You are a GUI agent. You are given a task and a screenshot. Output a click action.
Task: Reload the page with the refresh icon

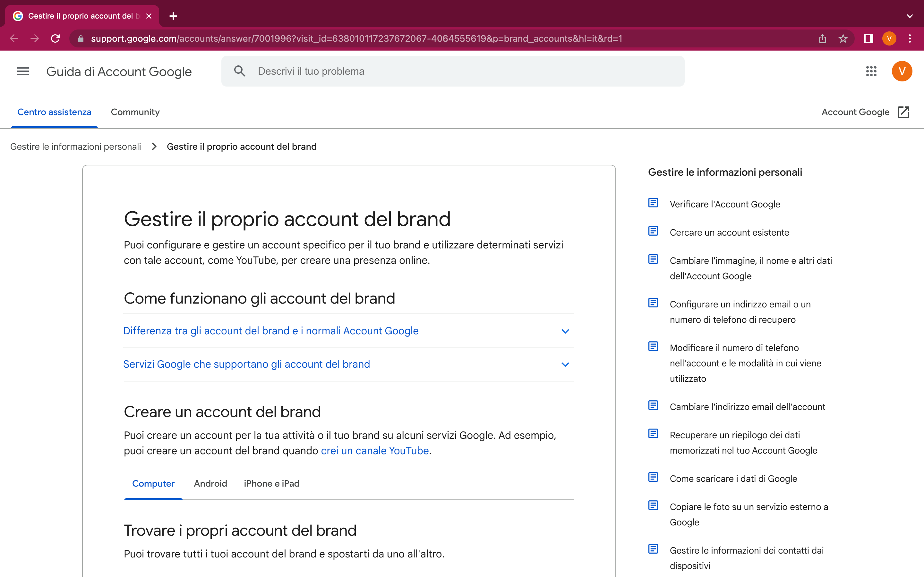point(56,38)
